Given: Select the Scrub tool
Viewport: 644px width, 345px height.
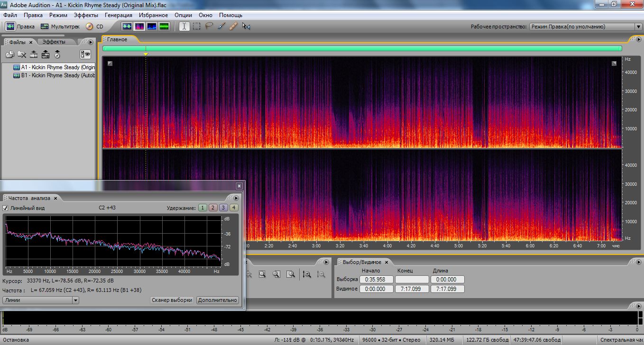Looking at the screenshot, I should pyautogui.click(x=246, y=27).
